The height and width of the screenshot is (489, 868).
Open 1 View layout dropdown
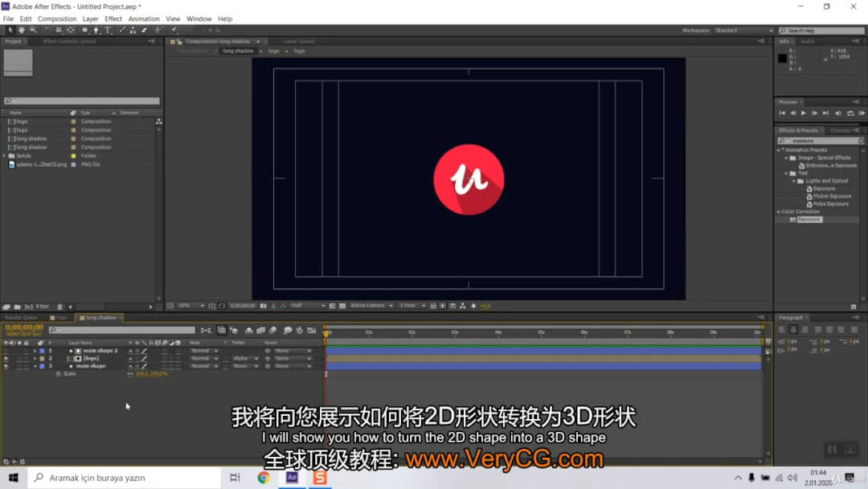point(411,306)
